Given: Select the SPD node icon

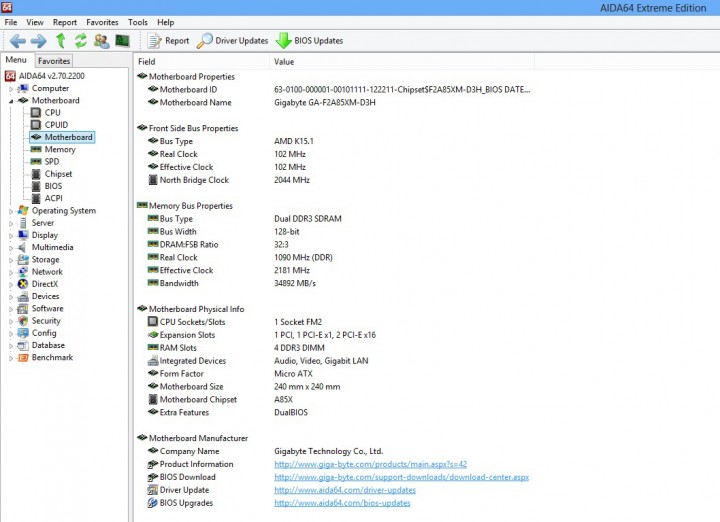Looking at the screenshot, I should coord(36,162).
